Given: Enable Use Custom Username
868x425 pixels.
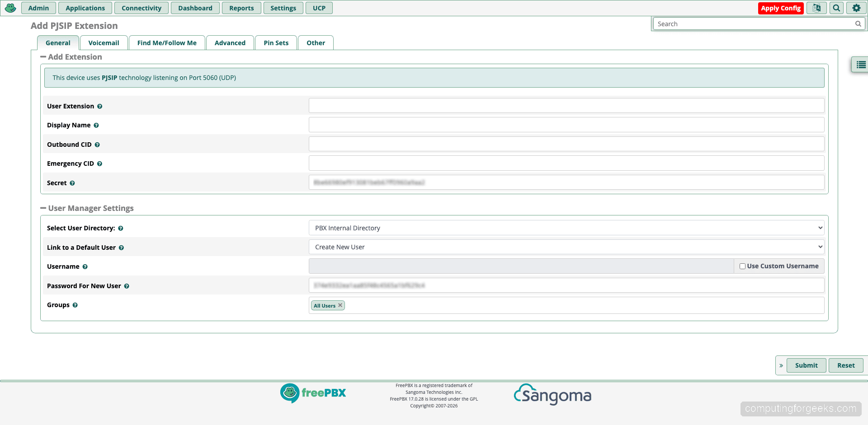Looking at the screenshot, I should pos(742,266).
